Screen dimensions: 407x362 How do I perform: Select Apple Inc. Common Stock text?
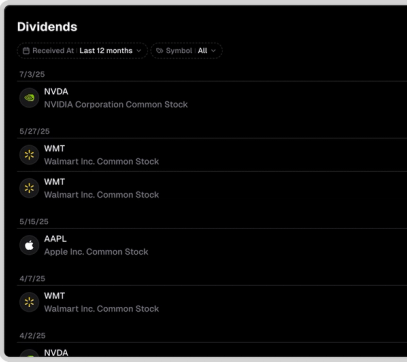(x=96, y=252)
